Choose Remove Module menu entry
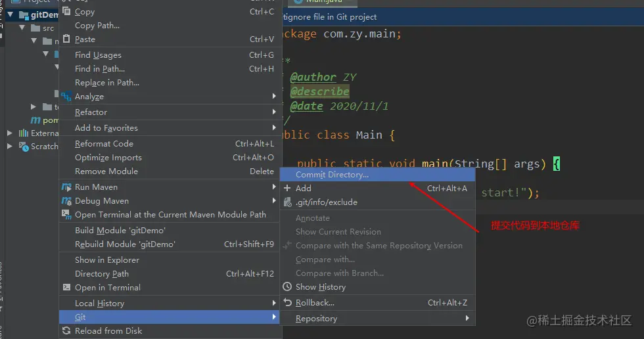Screen dimensions: 644x339 coord(170,171)
